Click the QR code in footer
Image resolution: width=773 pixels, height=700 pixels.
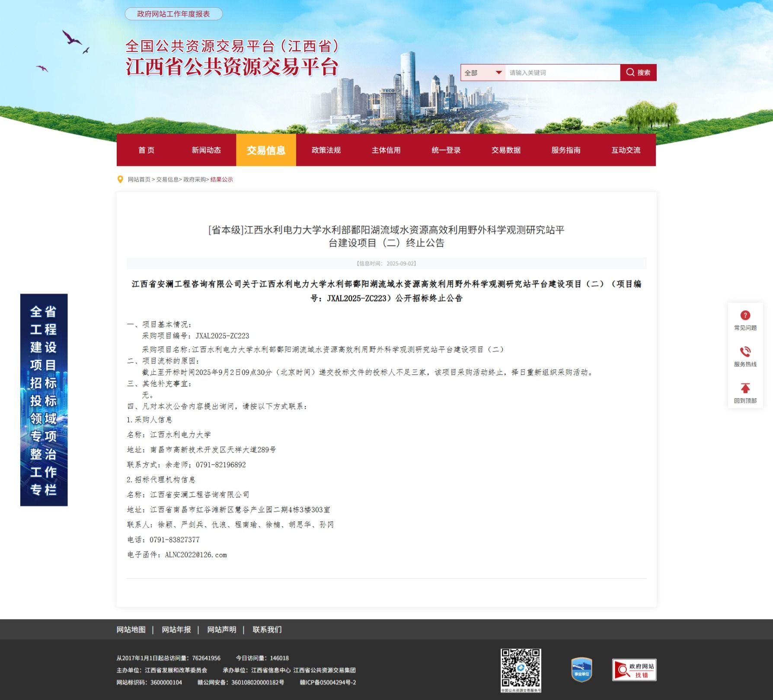coord(521,668)
